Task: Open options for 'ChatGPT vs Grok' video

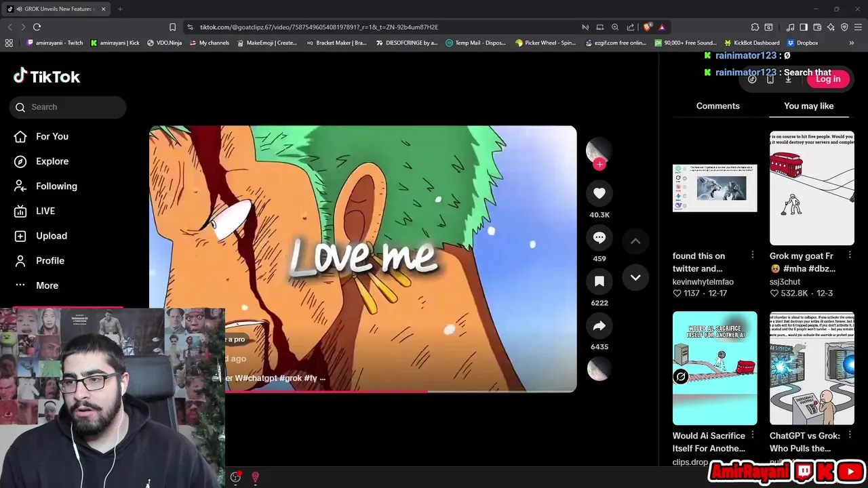Action: tap(849, 435)
